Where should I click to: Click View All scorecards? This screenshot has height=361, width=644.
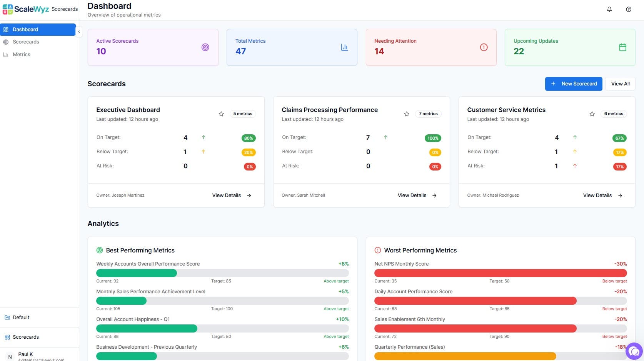[620, 84]
